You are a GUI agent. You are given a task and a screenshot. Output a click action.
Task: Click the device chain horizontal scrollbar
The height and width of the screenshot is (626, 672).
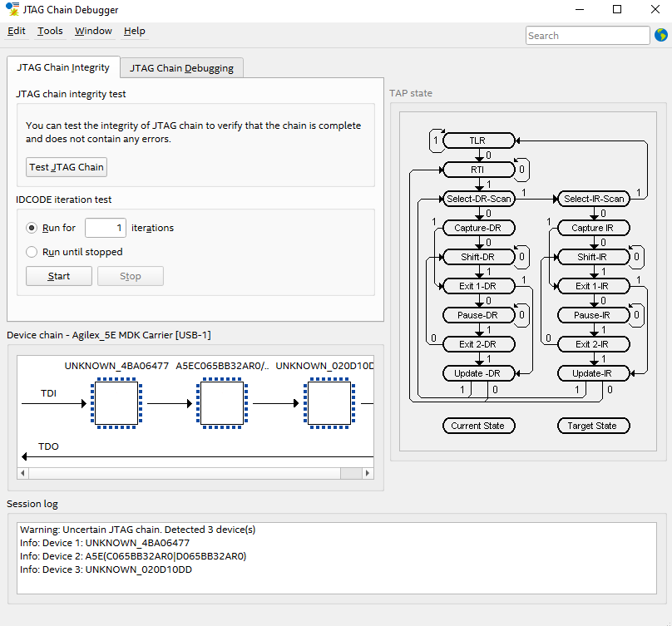click(x=183, y=473)
